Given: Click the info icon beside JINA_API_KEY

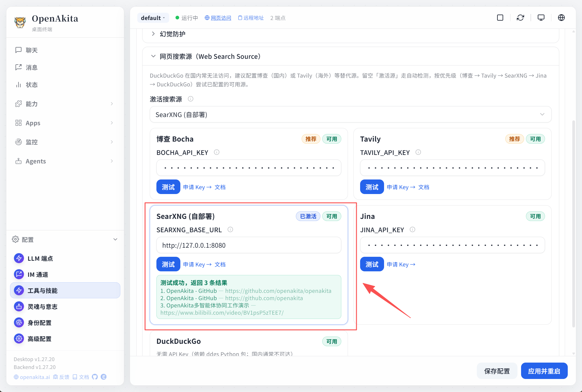Looking at the screenshot, I should point(413,230).
